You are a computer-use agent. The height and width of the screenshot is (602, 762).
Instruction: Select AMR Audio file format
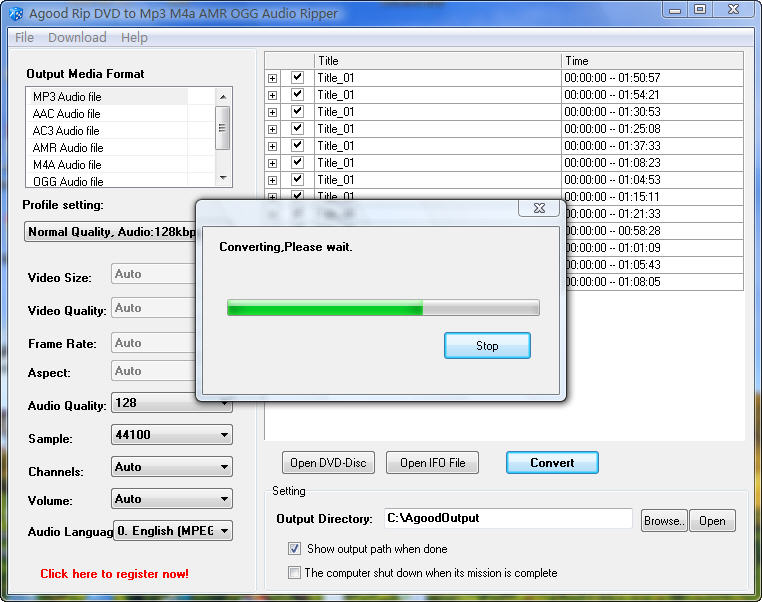coord(68,148)
